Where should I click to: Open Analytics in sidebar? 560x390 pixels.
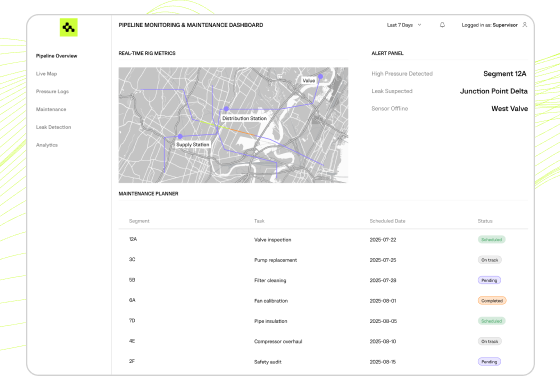pos(47,145)
